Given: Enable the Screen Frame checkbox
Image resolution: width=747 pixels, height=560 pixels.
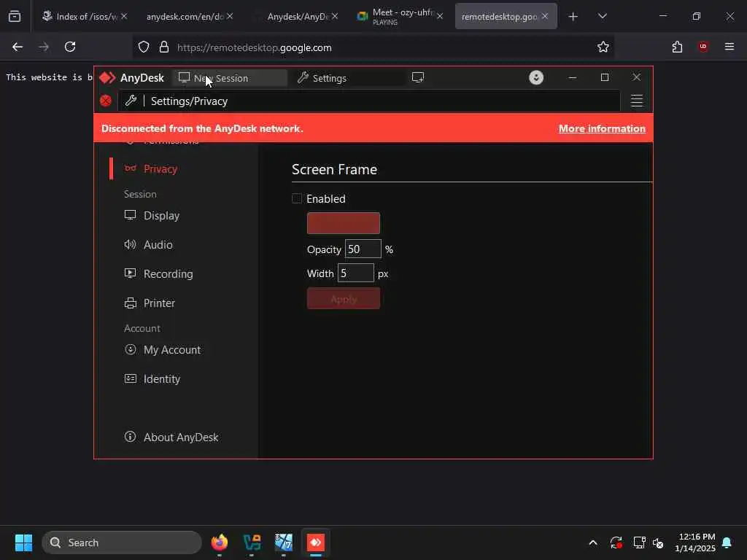Looking at the screenshot, I should (297, 198).
